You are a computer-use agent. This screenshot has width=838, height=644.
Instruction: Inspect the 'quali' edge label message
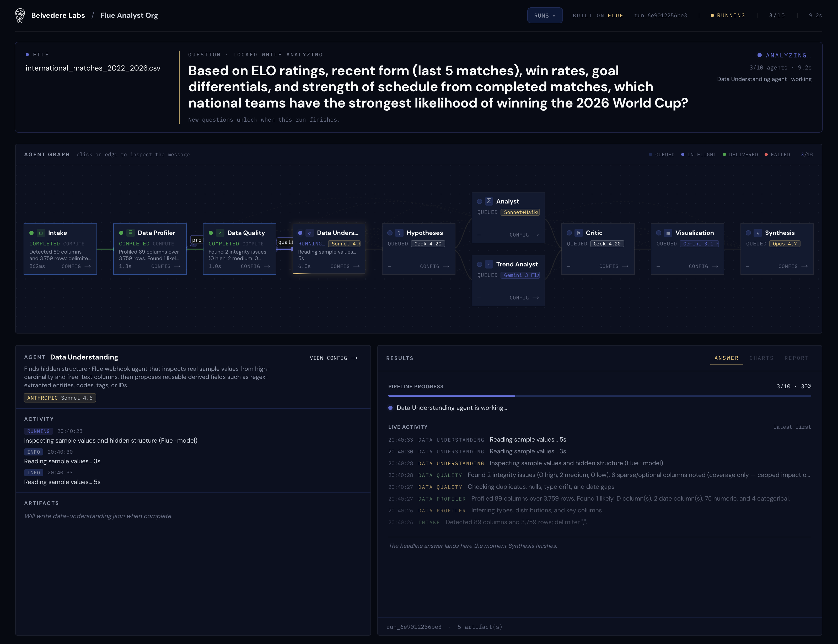[285, 242]
